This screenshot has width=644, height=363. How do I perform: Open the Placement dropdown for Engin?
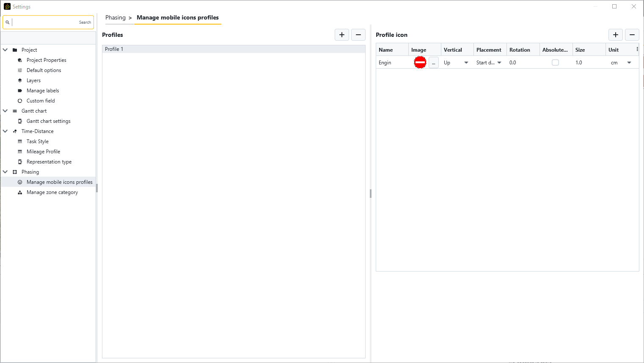click(499, 63)
